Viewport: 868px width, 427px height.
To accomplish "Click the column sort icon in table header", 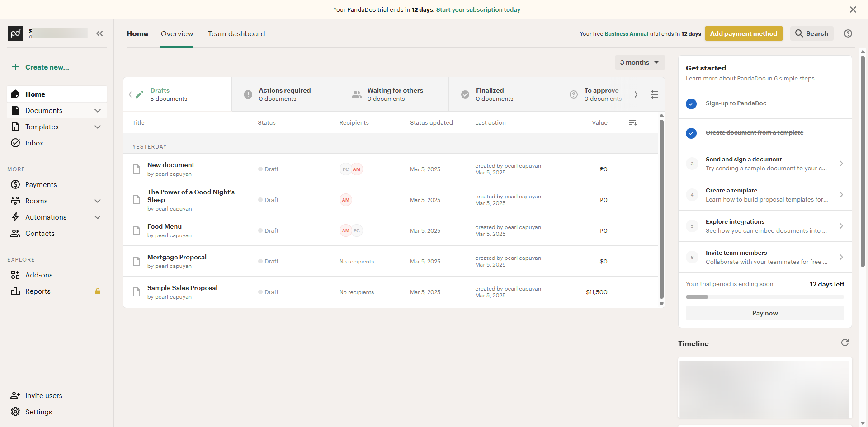I will (632, 123).
